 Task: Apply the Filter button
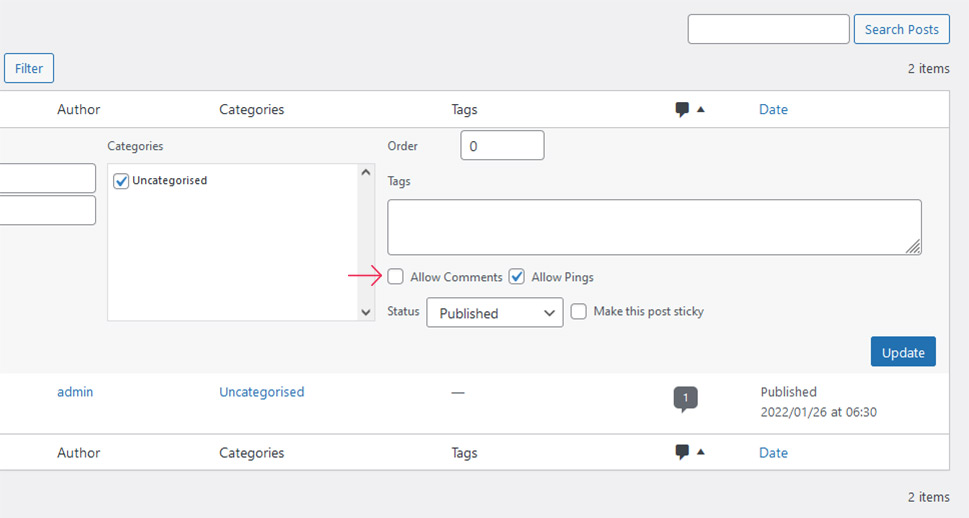pos(28,68)
